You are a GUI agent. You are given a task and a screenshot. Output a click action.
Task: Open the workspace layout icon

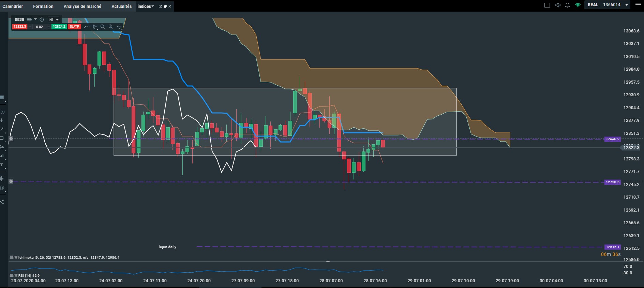pyautogui.click(x=547, y=5)
